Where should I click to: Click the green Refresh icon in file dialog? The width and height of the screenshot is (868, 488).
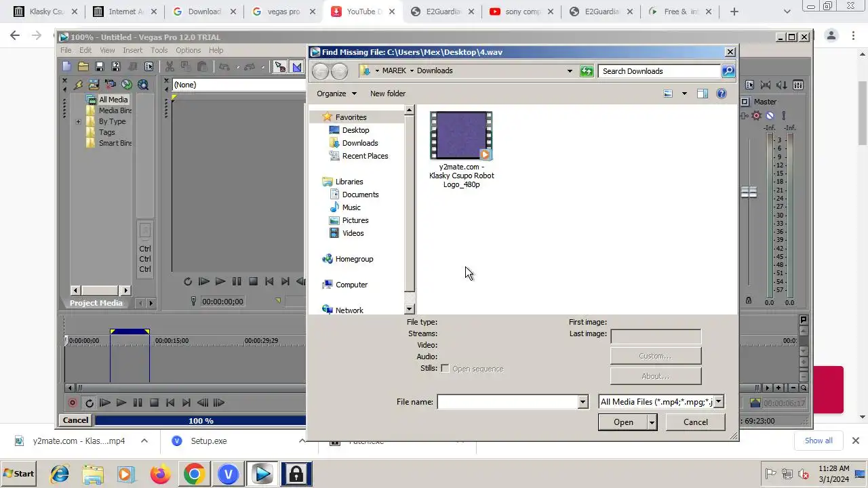(x=587, y=70)
